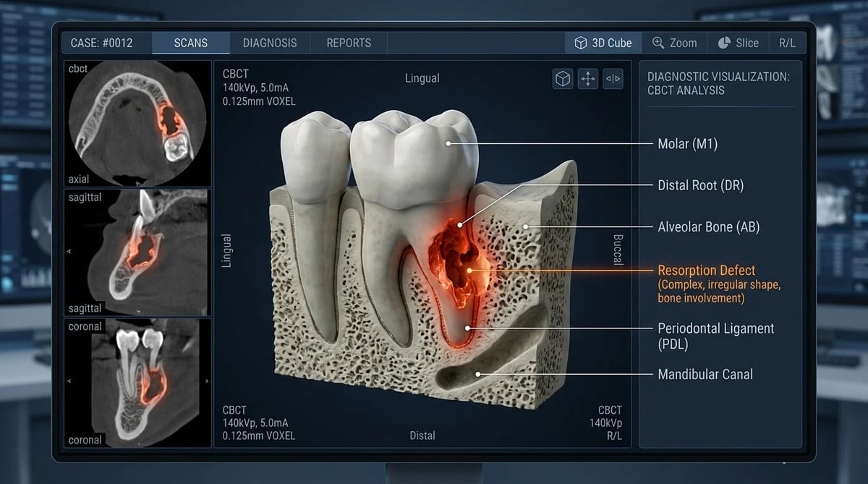Click the pie icon beside Slice
Viewport: 868px width, 484px height.
(724, 43)
